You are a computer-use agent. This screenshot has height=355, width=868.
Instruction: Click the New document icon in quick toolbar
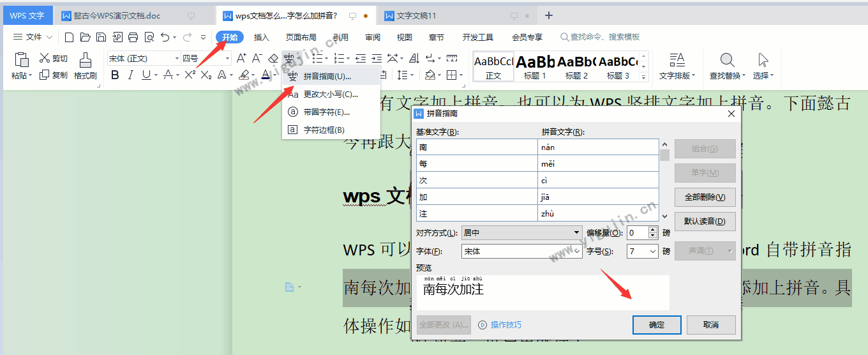[69, 37]
